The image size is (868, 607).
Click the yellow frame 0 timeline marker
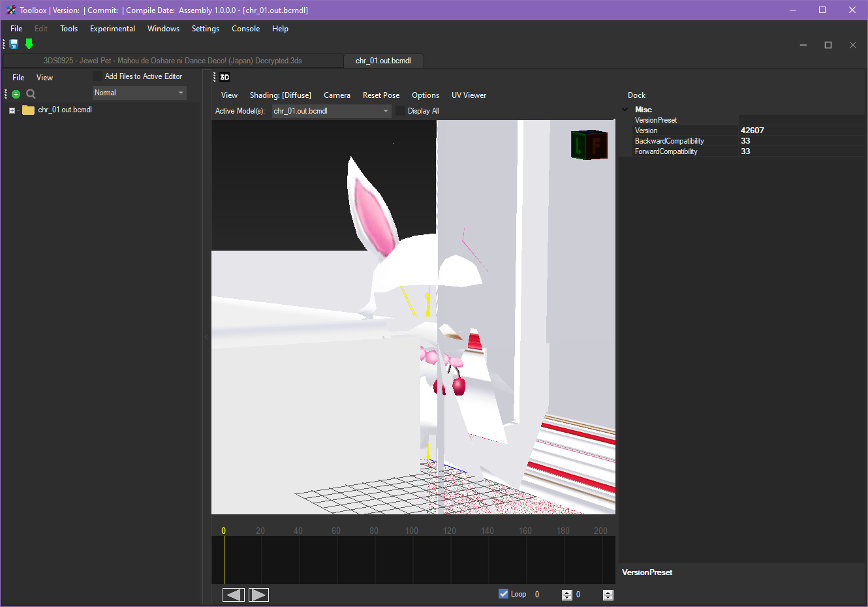tap(224, 531)
